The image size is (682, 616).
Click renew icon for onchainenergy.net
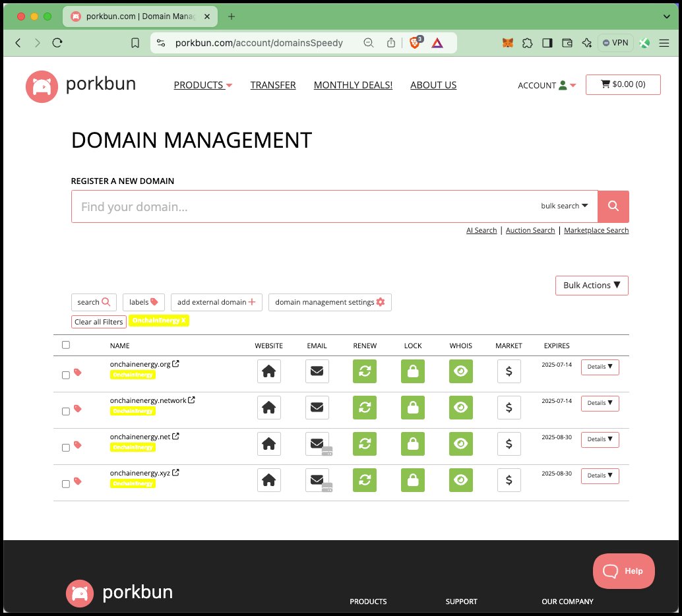[365, 444]
